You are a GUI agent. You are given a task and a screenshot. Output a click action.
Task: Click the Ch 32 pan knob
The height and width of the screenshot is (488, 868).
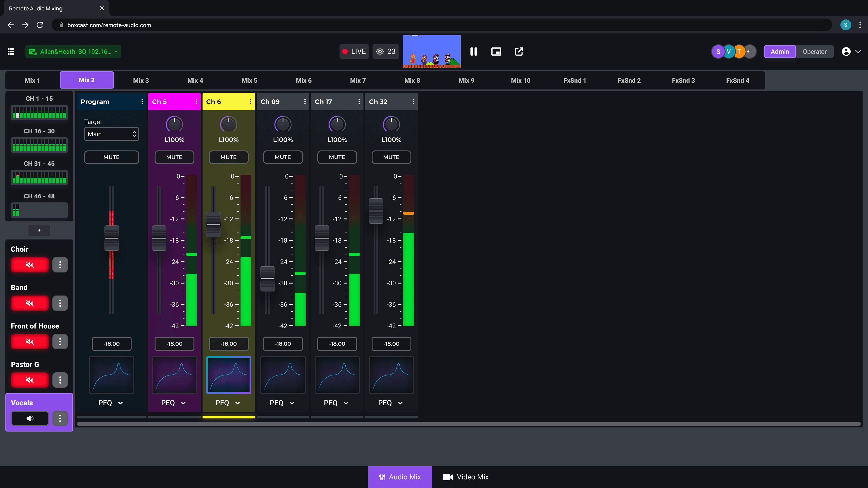click(x=391, y=125)
